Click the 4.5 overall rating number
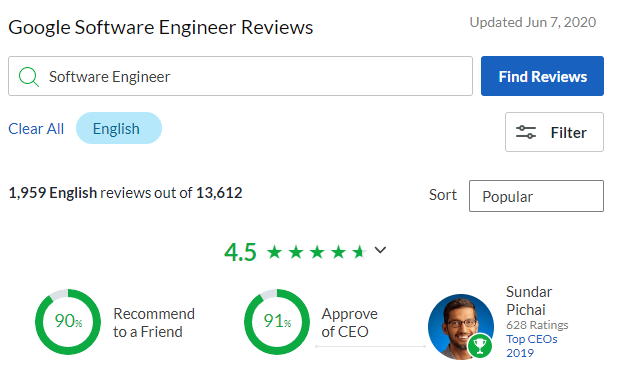The image size is (620, 369). tap(240, 252)
